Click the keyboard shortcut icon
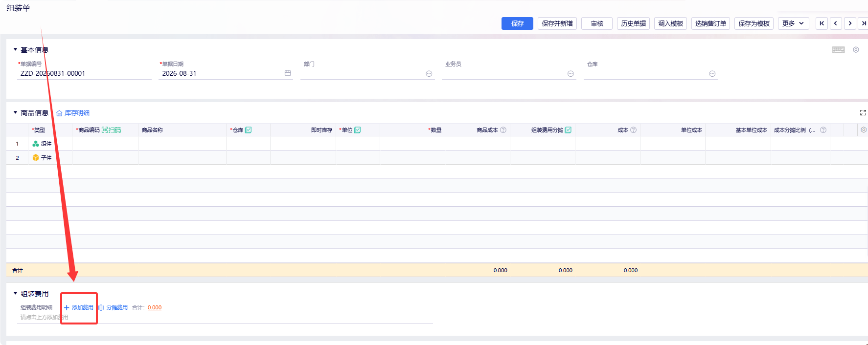This screenshot has height=345, width=868. (x=838, y=50)
